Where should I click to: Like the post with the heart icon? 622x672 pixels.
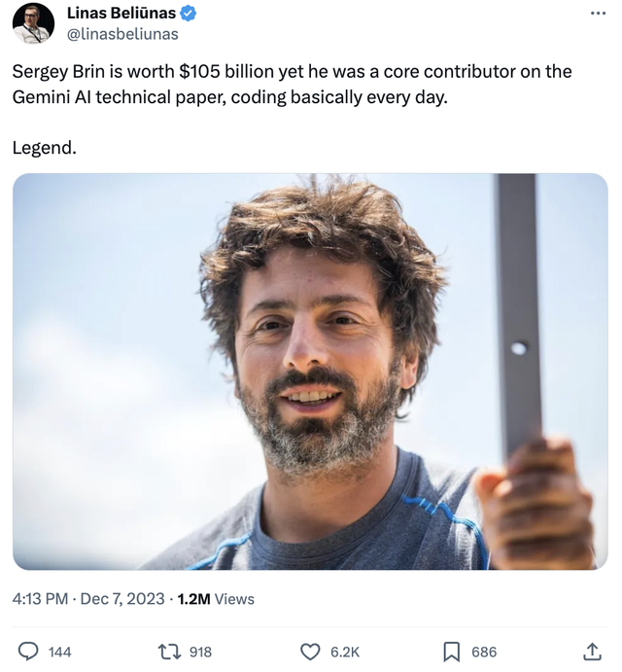click(310, 652)
